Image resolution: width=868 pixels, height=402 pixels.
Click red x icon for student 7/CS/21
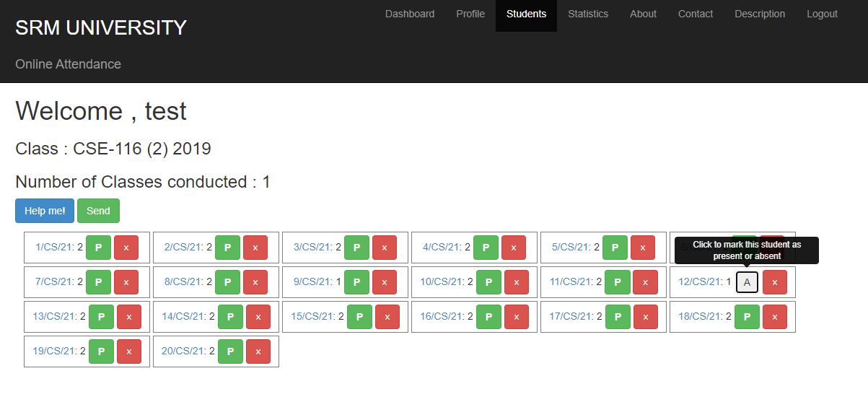tap(126, 282)
